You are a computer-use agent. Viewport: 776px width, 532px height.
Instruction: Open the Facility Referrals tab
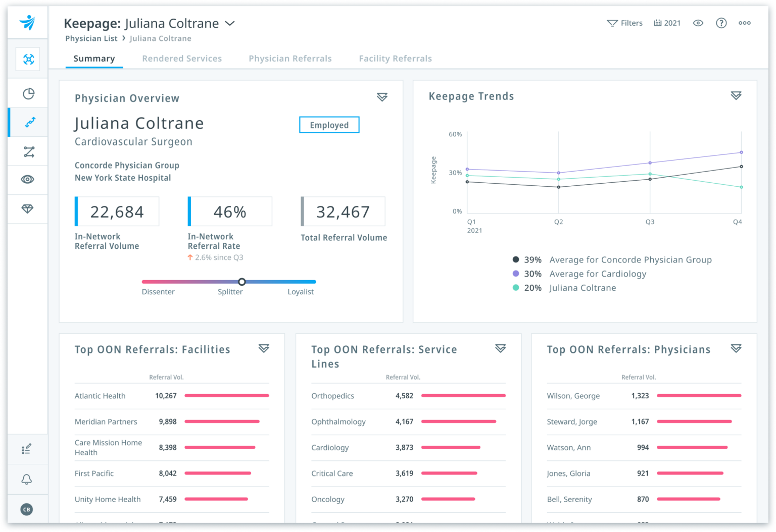395,58
